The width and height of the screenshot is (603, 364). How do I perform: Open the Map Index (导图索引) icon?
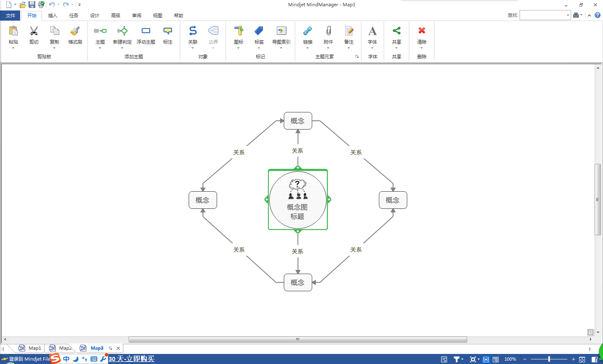point(281,31)
